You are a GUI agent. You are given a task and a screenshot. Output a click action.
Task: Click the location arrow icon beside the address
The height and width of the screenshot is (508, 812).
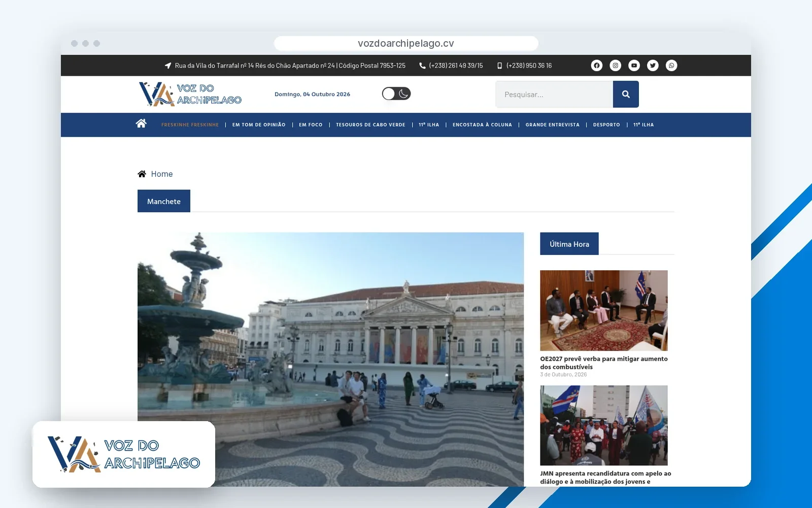pyautogui.click(x=168, y=66)
